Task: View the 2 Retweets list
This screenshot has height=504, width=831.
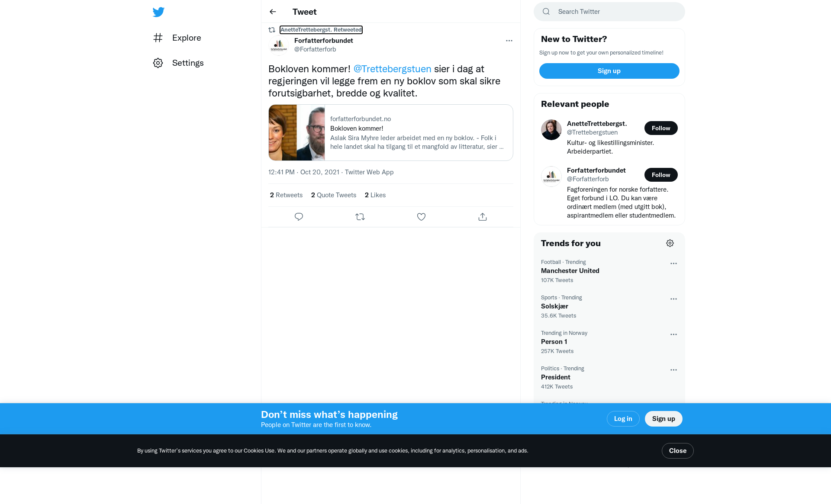Action: [286, 195]
